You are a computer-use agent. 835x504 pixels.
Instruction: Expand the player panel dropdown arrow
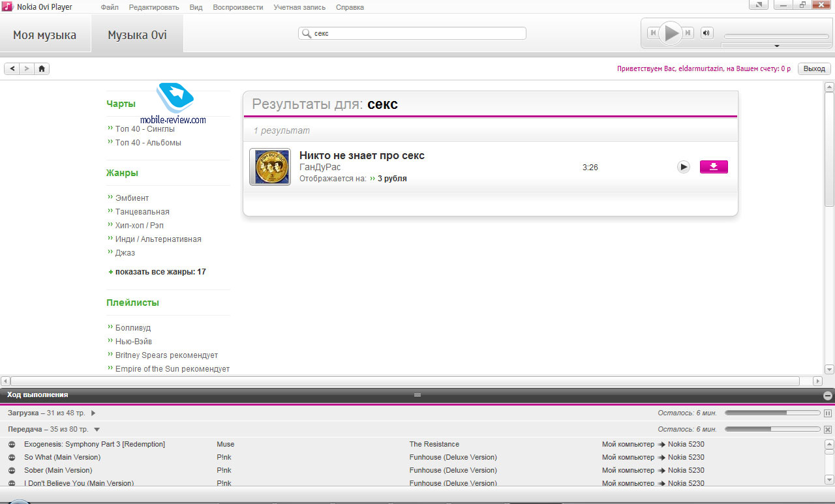click(x=776, y=46)
